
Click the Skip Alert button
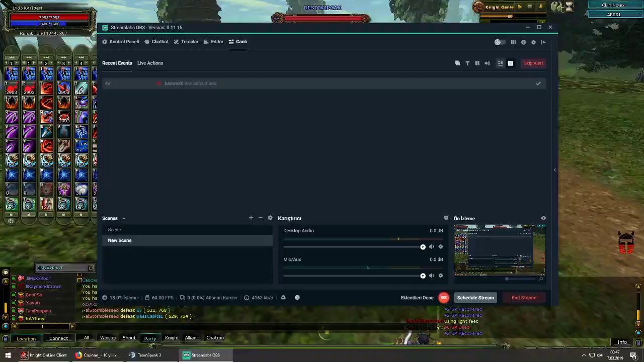(x=533, y=63)
